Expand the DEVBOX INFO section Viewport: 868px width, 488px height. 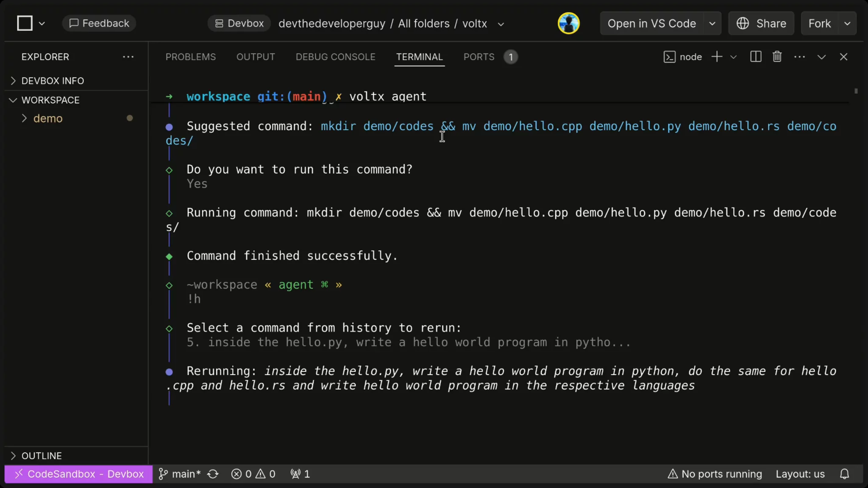[x=52, y=80]
